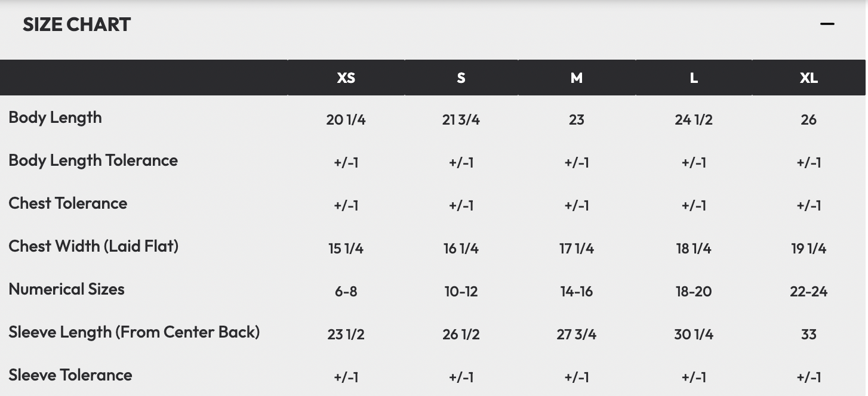Click the SIZE CHART heading
The height and width of the screenshot is (396, 868).
tap(76, 24)
